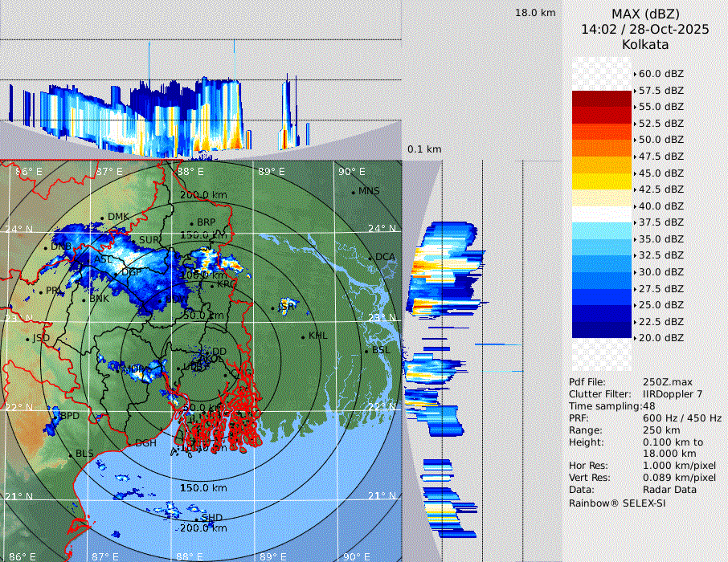Select the Kolkata radar name heading

click(x=645, y=44)
